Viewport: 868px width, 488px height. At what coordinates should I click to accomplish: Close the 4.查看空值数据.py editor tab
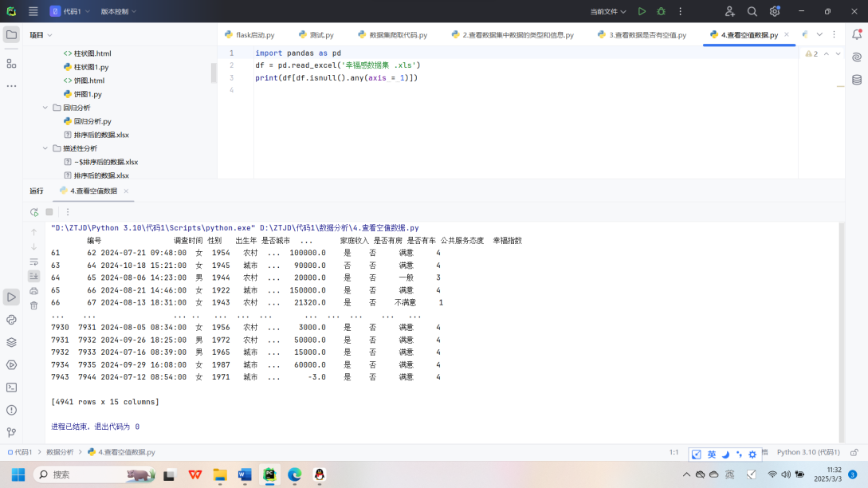click(x=787, y=34)
